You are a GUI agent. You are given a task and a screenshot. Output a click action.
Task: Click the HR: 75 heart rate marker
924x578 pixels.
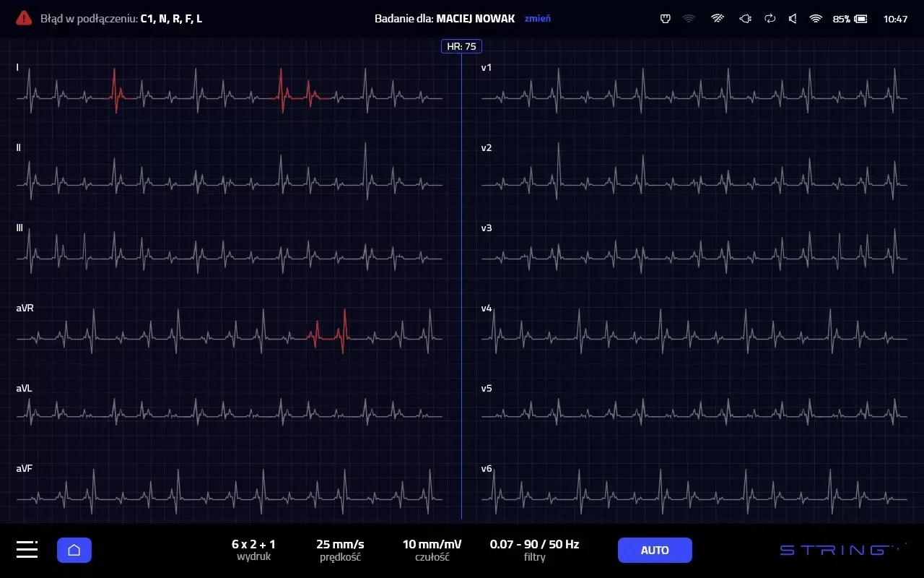(x=461, y=46)
